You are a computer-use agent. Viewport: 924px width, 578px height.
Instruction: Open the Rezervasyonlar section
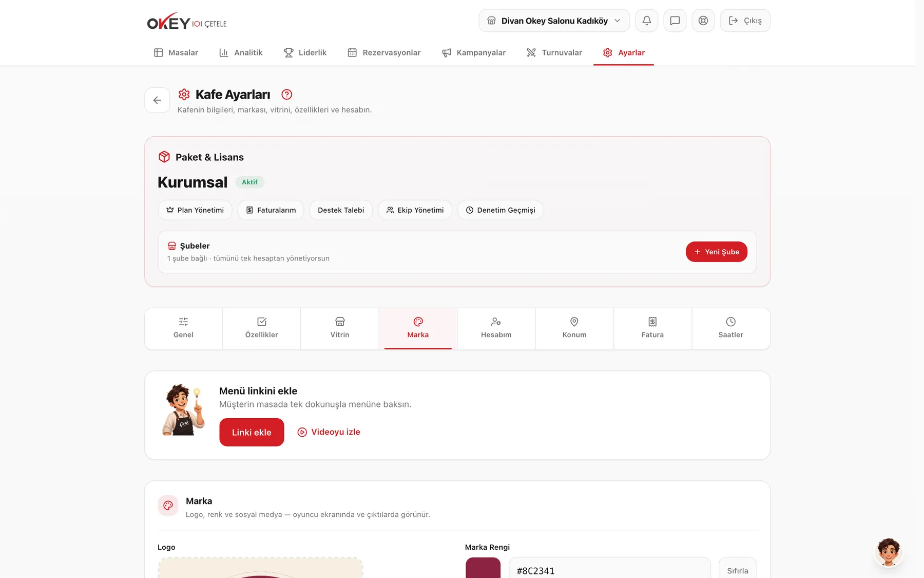pyautogui.click(x=384, y=52)
